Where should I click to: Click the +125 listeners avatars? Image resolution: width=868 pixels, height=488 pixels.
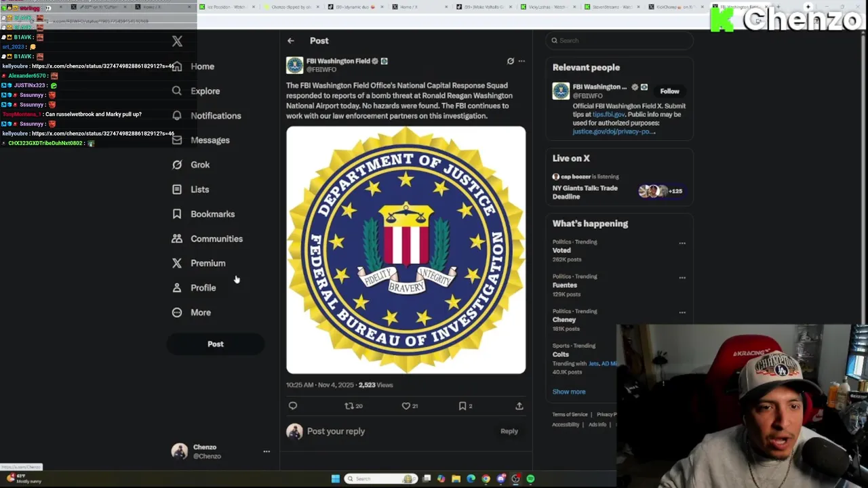point(660,191)
